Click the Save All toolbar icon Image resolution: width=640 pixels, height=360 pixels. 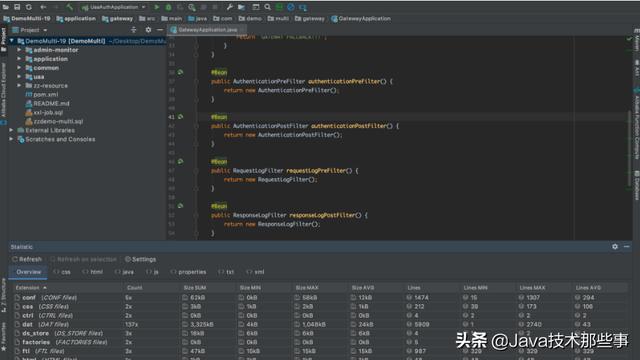click(17, 7)
